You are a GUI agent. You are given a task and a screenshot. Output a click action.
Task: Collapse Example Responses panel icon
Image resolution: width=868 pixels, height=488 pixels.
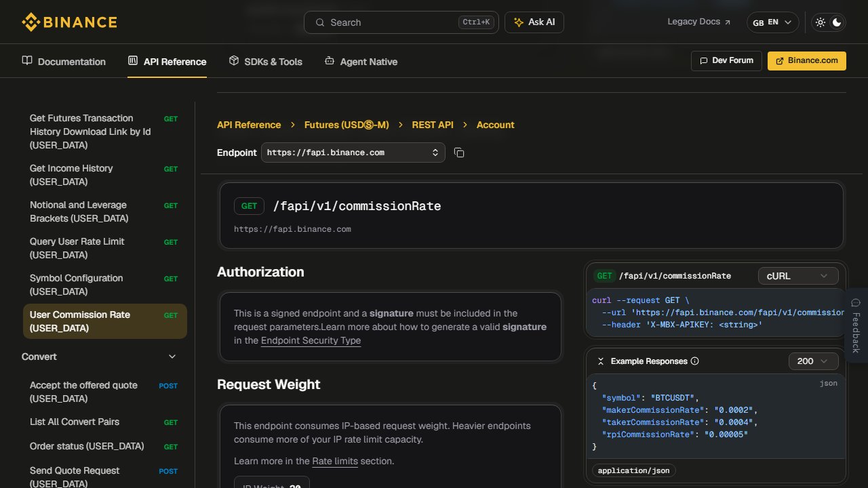[x=600, y=361]
